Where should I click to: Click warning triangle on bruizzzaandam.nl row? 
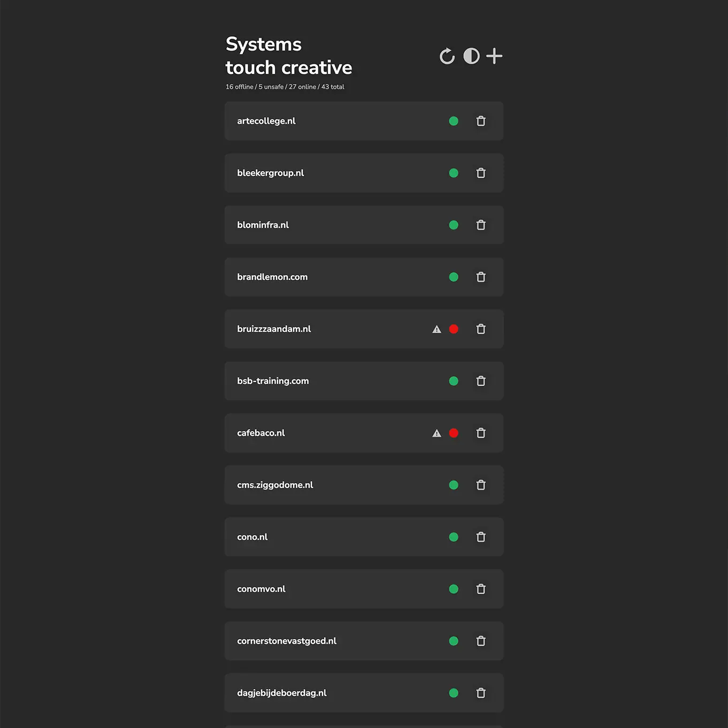pyautogui.click(x=437, y=329)
